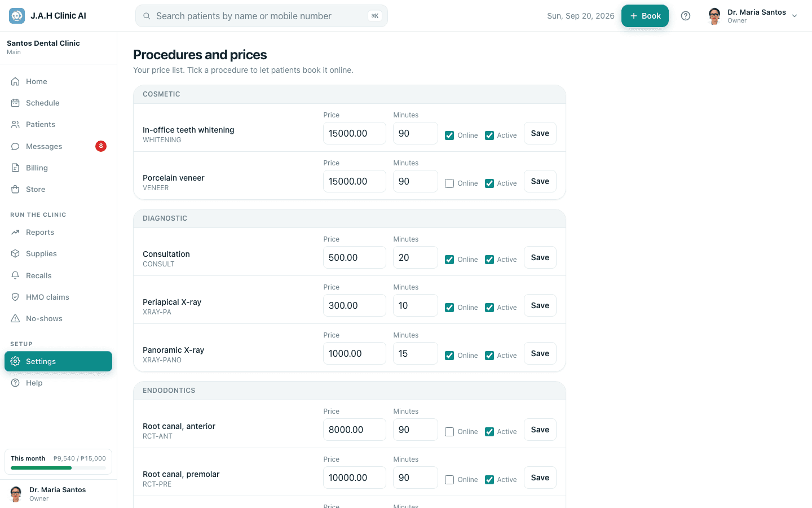Click the Messages unread badge showing 8
Screen dimensions: 812x508
101,146
